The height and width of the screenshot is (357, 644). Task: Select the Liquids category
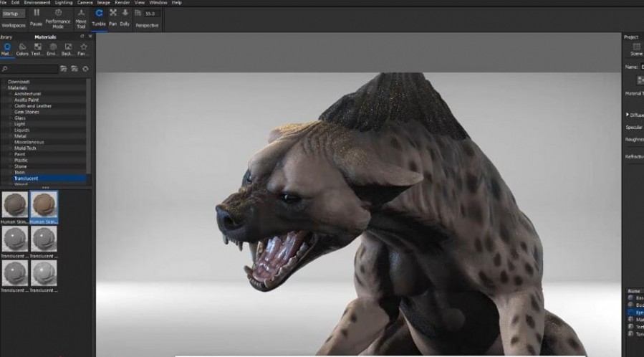pos(21,130)
